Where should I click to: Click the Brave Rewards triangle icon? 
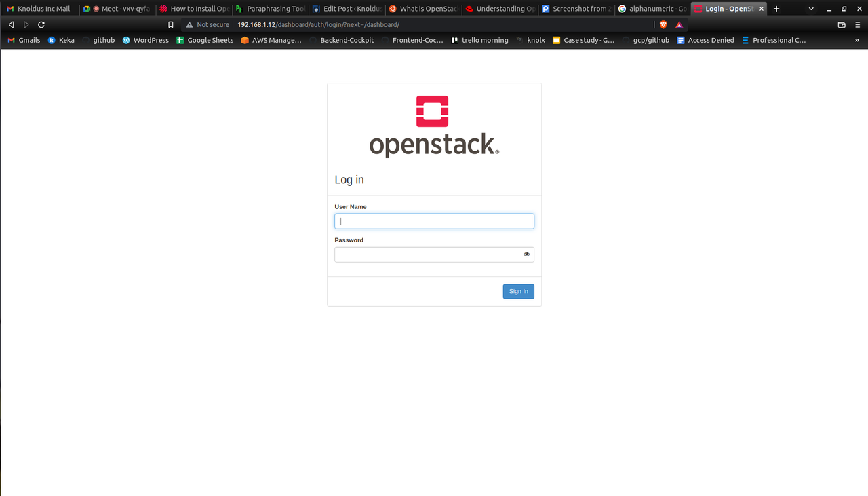click(679, 24)
